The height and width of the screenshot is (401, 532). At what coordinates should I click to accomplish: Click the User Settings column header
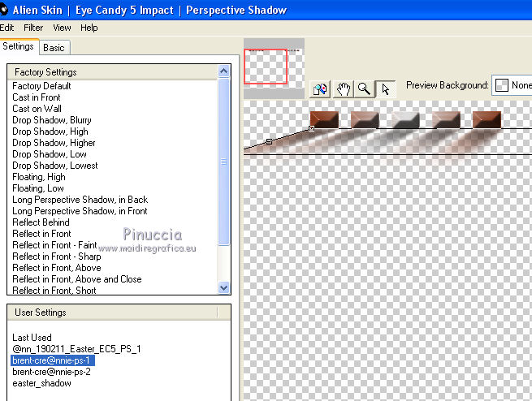(113, 313)
